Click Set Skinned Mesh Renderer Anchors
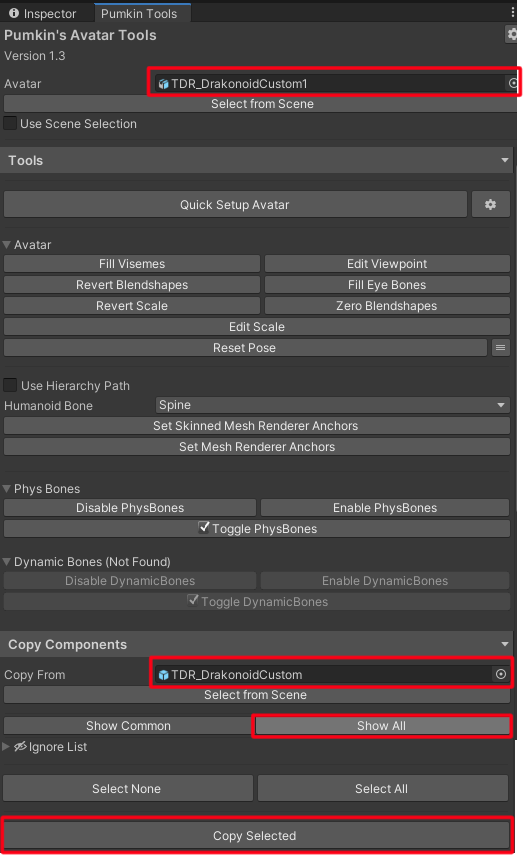Screen dimensions: 523x855 (x=257, y=425)
